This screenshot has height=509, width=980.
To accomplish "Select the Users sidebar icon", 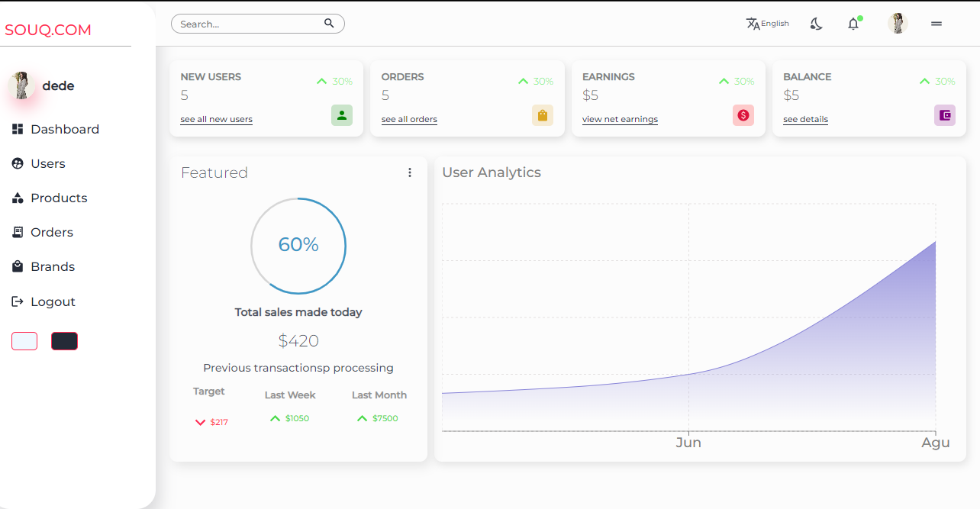I will 17,163.
